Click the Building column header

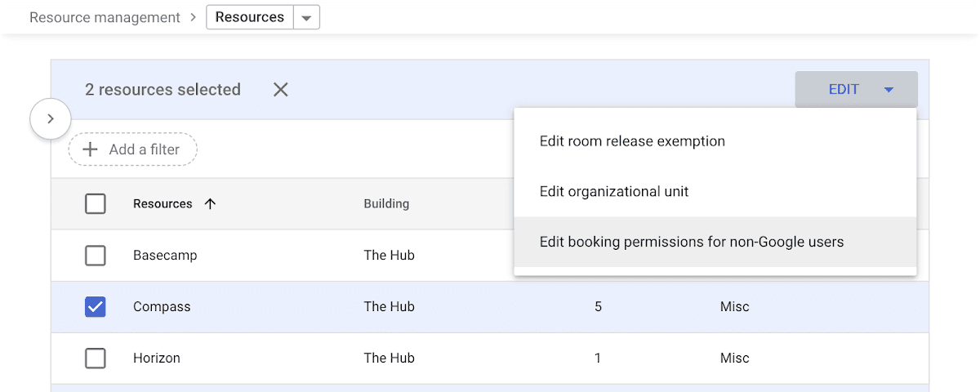[386, 204]
